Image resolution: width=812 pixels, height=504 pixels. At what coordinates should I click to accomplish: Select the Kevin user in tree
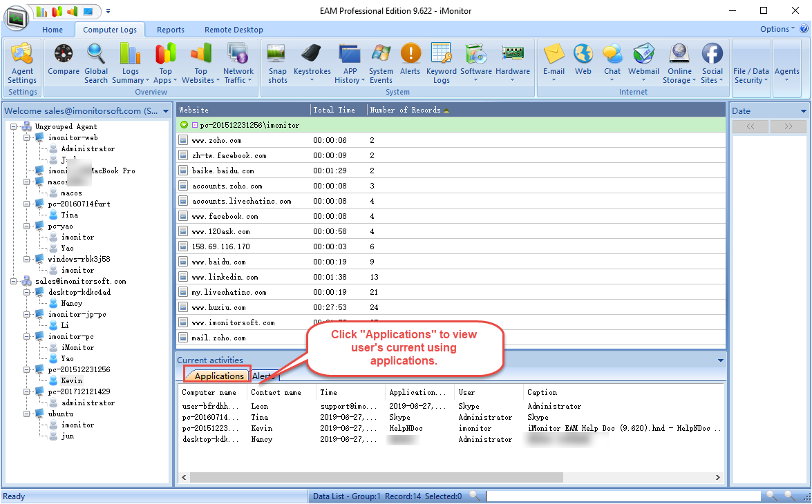(x=71, y=380)
